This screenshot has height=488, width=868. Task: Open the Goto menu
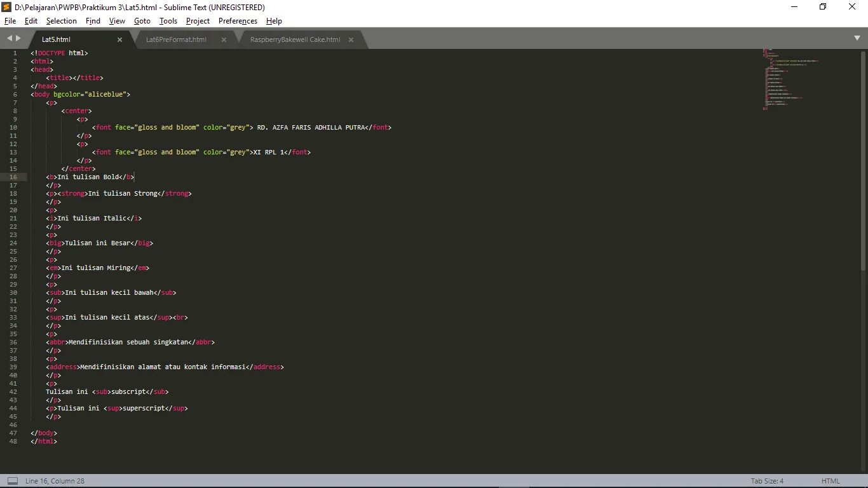142,21
